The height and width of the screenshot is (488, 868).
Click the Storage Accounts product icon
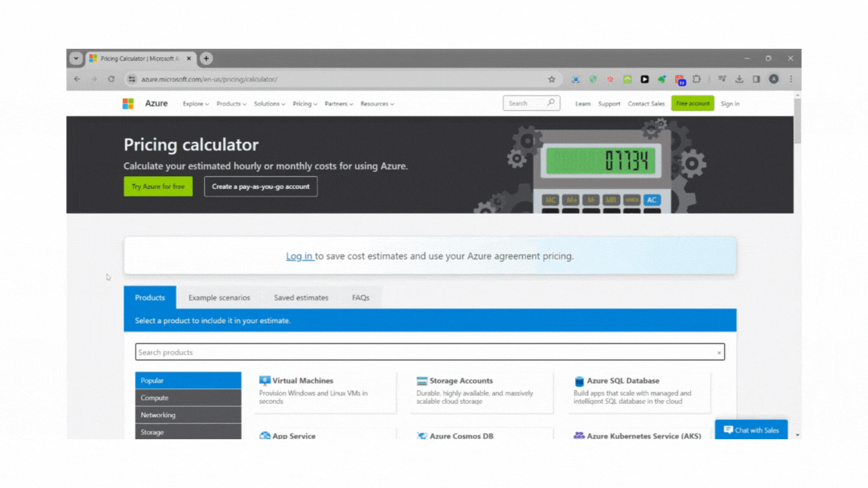(422, 380)
